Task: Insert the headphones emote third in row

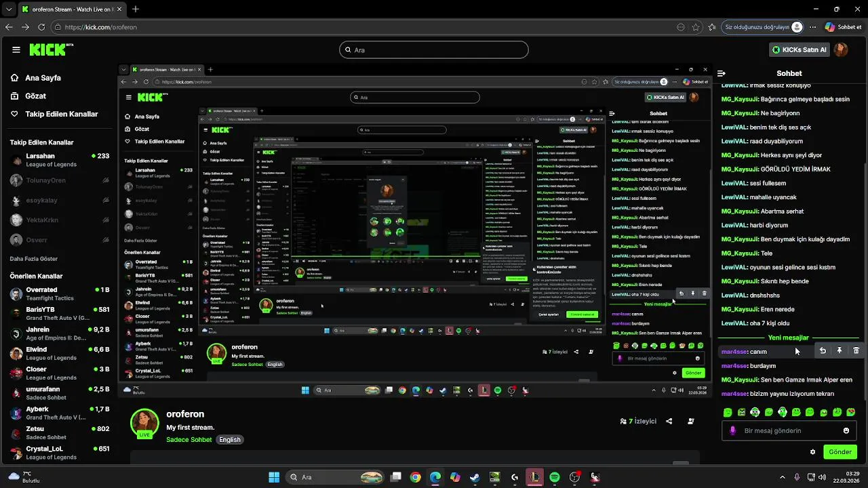Action: (755, 412)
